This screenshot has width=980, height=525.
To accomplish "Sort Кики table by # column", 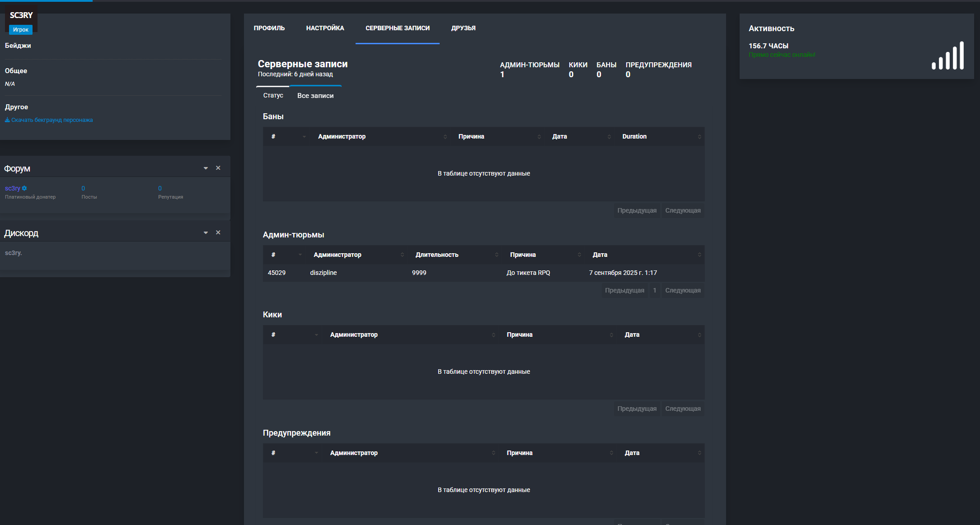I will [x=293, y=335].
